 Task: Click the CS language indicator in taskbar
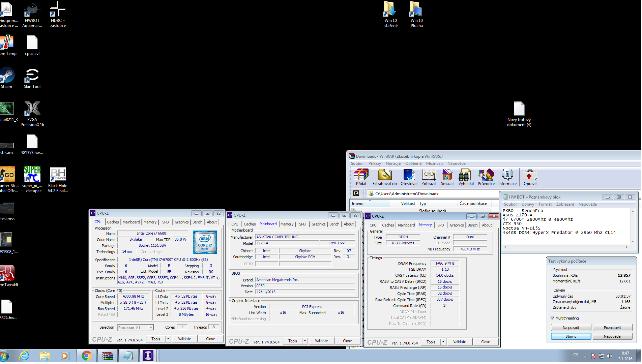(x=576, y=355)
